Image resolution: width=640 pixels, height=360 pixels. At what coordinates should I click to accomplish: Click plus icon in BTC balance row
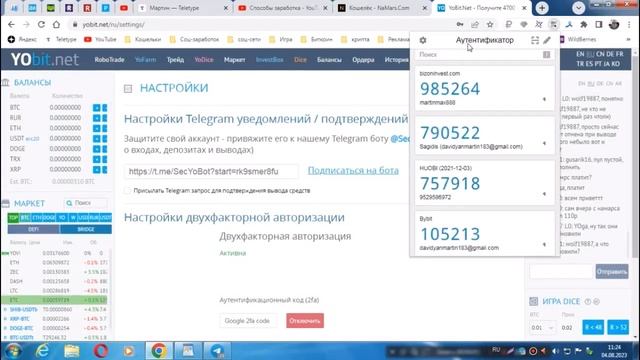[x=96, y=108]
